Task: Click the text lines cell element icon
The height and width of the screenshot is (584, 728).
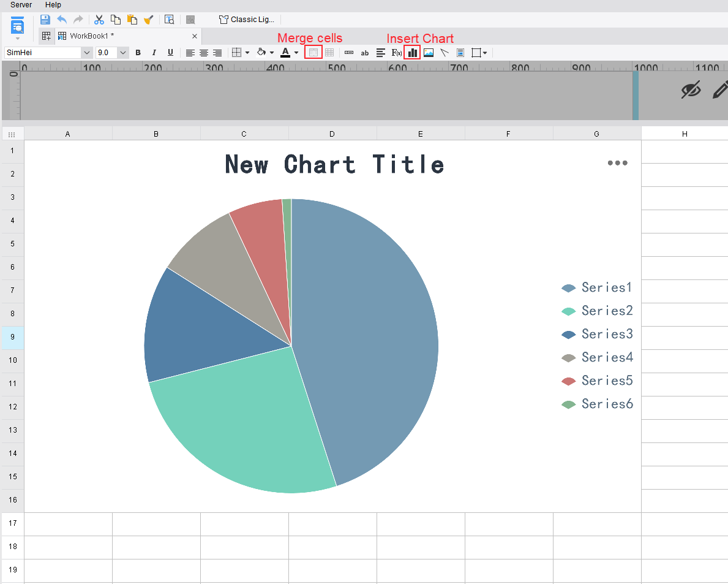Action: pyautogui.click(x=381, y=53)
